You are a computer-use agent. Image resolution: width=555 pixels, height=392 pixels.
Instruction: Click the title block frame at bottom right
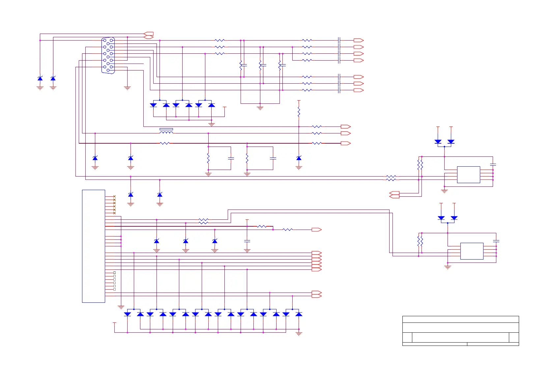[x=460, y=331]
